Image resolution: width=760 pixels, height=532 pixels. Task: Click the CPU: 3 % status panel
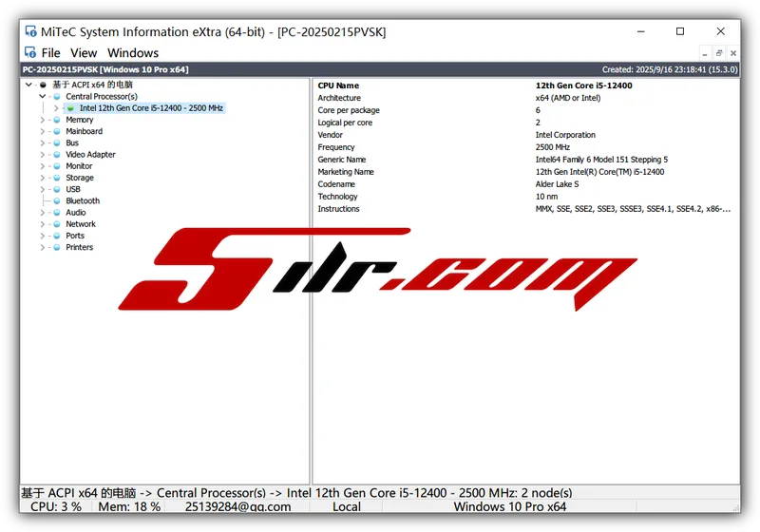pyautogui.click(x=56, y=506)
